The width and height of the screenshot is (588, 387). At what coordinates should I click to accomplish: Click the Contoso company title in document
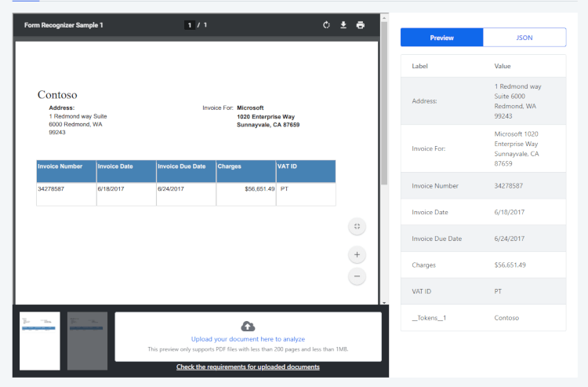57,95
